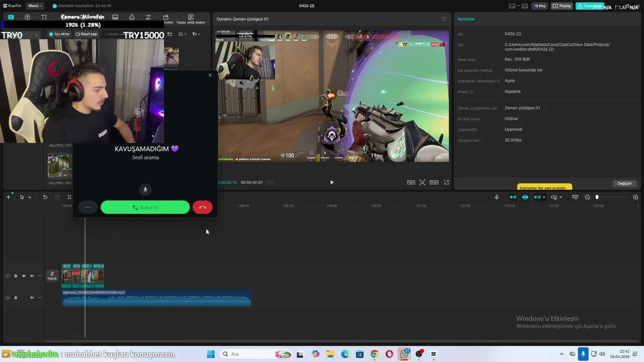Open the player panel hamburger menu
644x362 pixels.
(x=443, y=19)
